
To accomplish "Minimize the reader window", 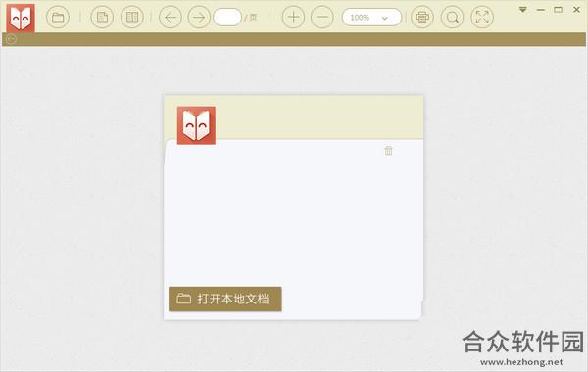I will [541, 10].
